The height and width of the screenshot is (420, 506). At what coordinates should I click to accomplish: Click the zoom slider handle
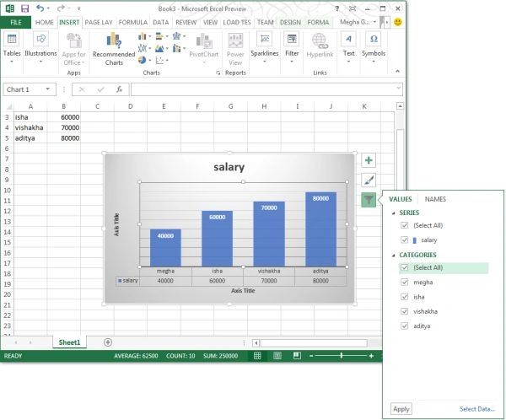click(x=341, y=356)
